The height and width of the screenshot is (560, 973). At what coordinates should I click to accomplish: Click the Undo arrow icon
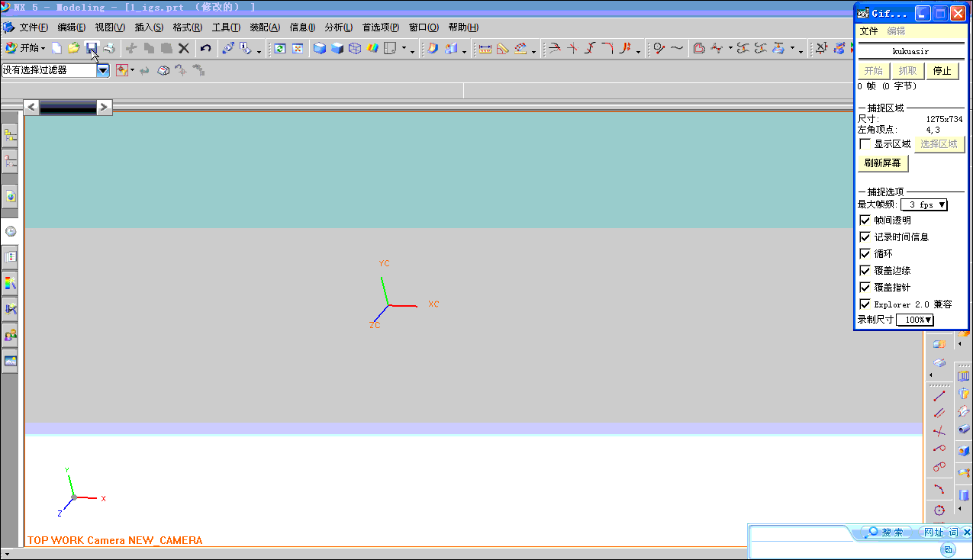pos(206,48)
